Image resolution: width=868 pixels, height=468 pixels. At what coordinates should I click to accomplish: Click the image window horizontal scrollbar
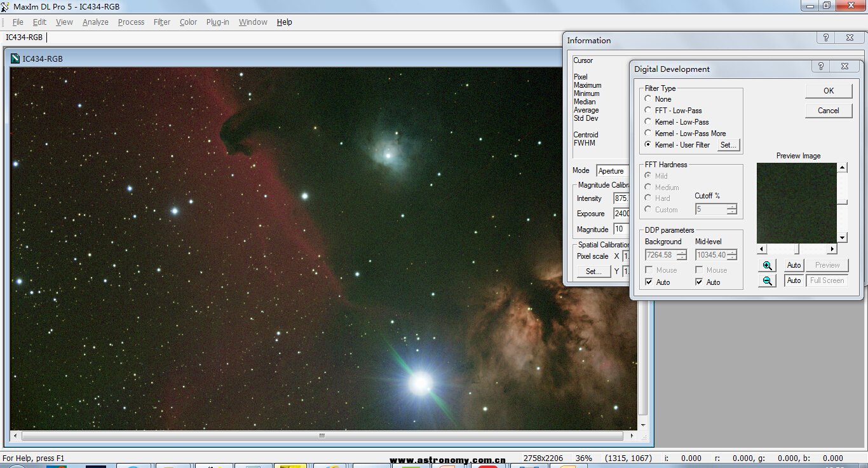322,436
